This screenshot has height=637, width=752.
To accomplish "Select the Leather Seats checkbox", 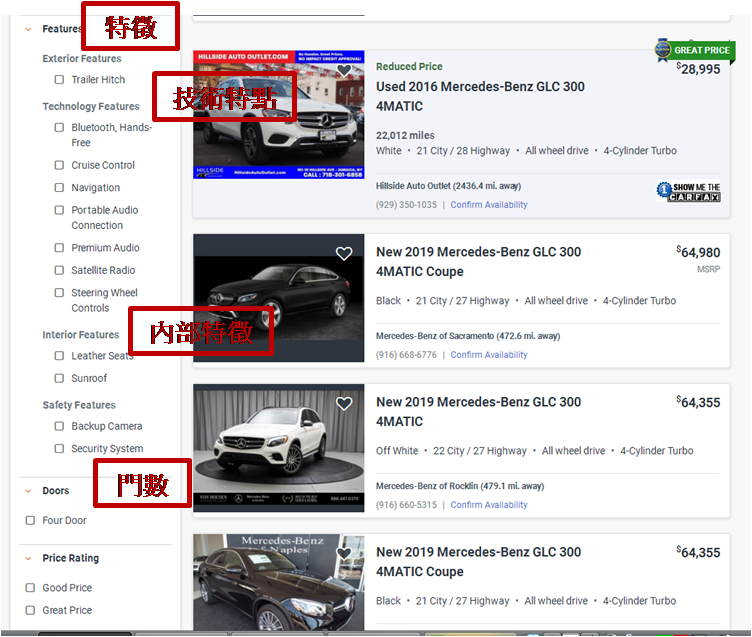I will 59,356.
